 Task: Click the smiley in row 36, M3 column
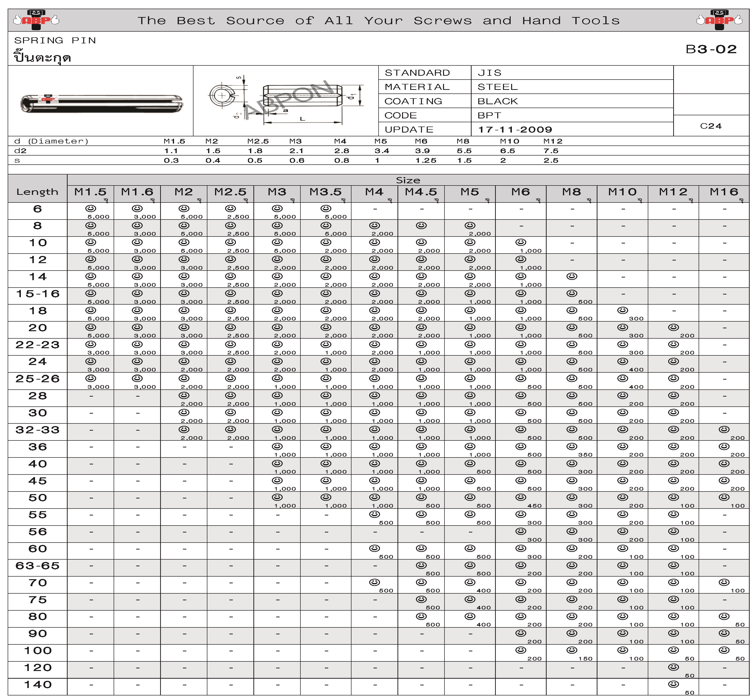277,446
